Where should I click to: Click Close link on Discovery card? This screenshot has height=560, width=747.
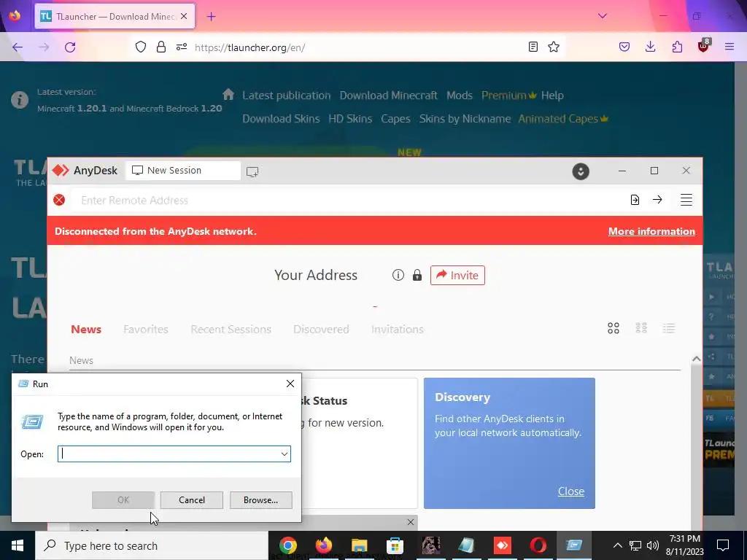coord(570,491)
